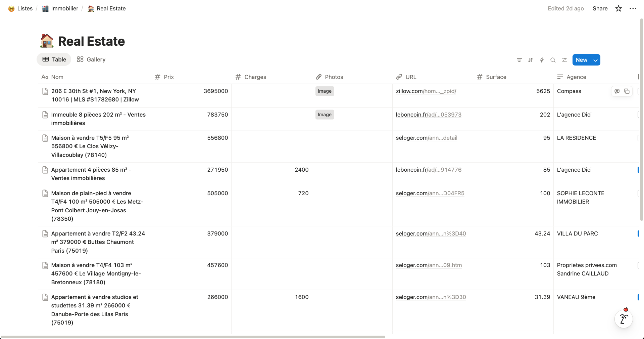This screenshot has height=339, width=644.
Task: Add a comment to the 206 E 30th St row
Action: click(617, 91)
